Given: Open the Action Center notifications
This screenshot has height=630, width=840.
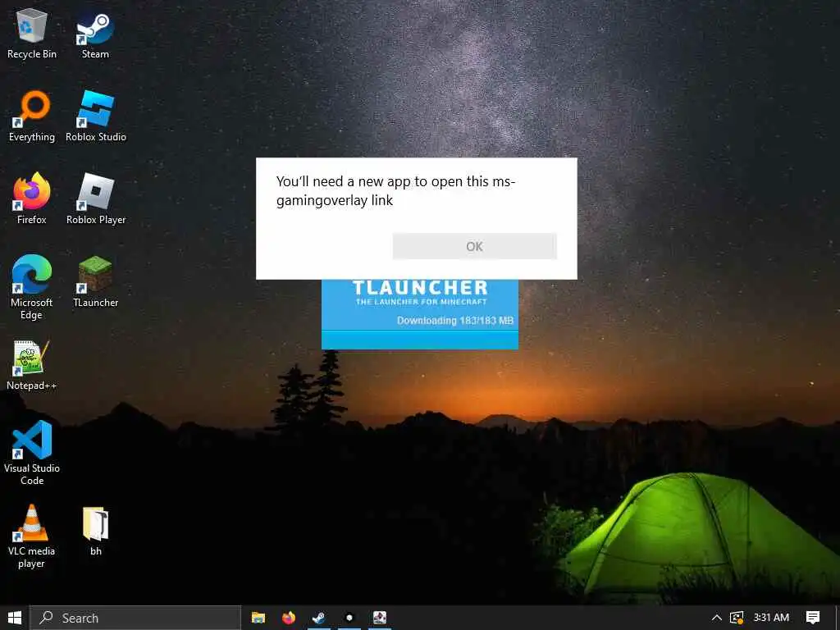Looking at the screenshot, I should click(x=813, y=618).
